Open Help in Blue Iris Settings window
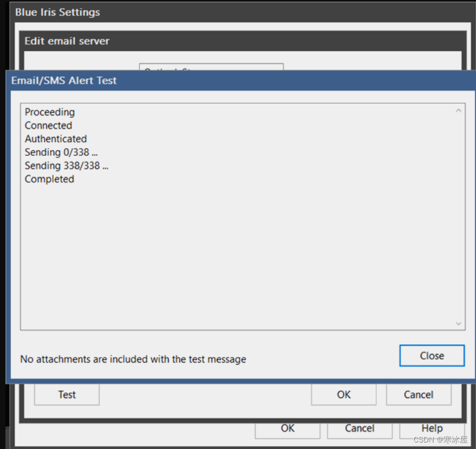The width and height of the screenshot is (476, 449). (432, 429)
